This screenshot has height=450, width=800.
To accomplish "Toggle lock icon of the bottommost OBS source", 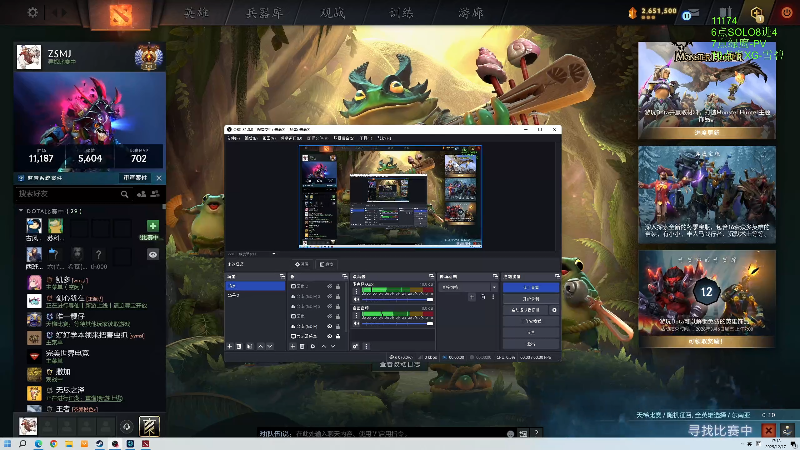I will [338, 336].
